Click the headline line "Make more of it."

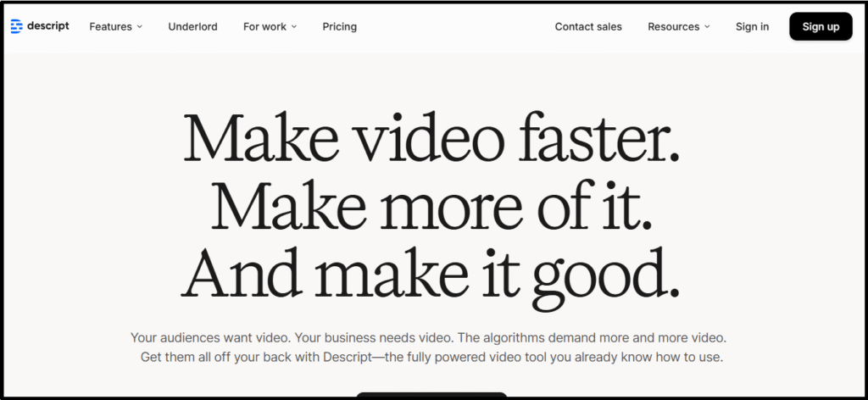point(431,206)
